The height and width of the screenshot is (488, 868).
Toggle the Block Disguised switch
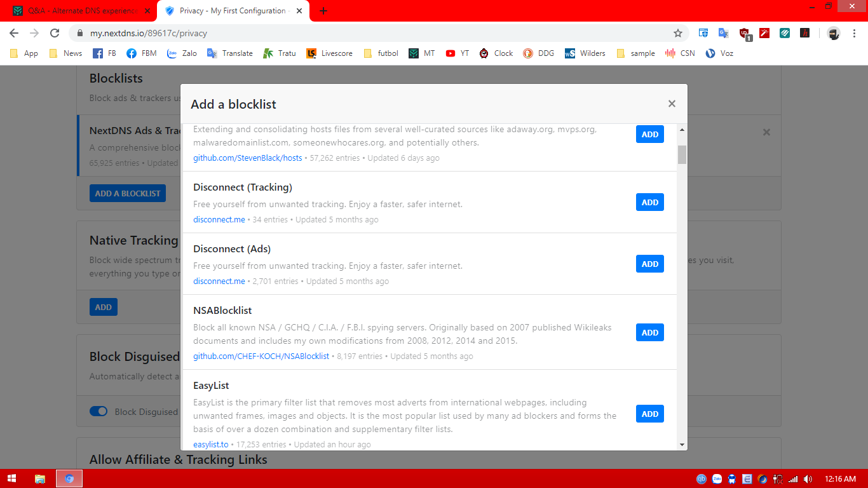click(98, 412)
